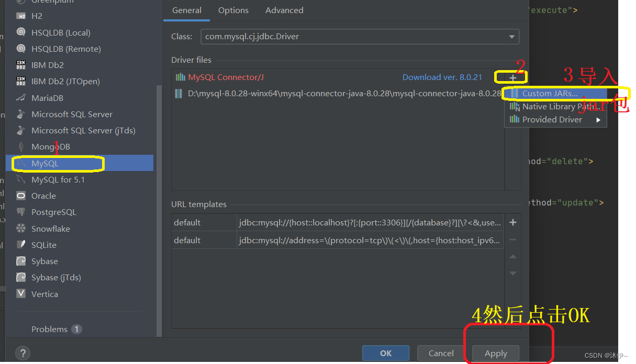Viewport: 636px width, 364px height.
Task: Move URL template up arrow
Action: 513,256
